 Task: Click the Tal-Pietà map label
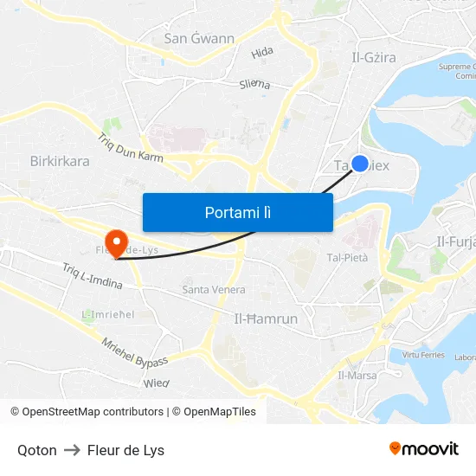tap(347, 258)
